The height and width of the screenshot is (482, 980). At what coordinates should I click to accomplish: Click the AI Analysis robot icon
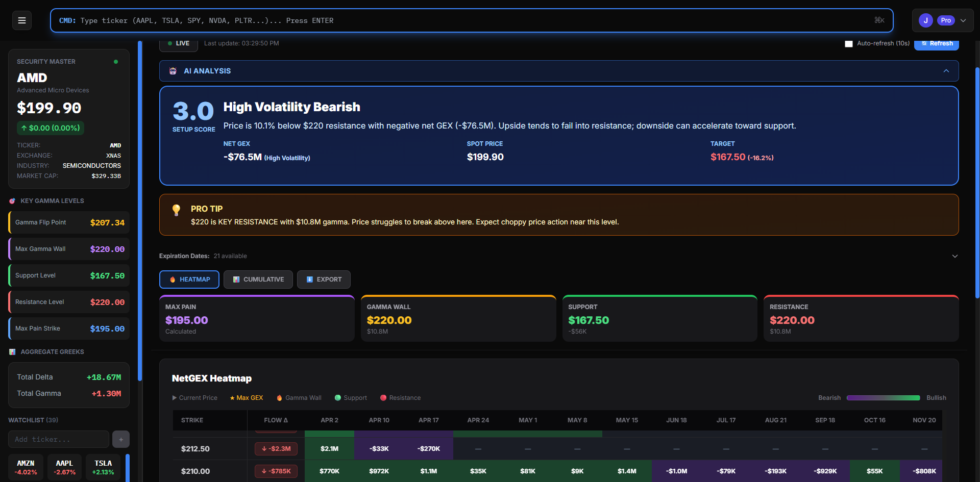click(x=173, y=71)
